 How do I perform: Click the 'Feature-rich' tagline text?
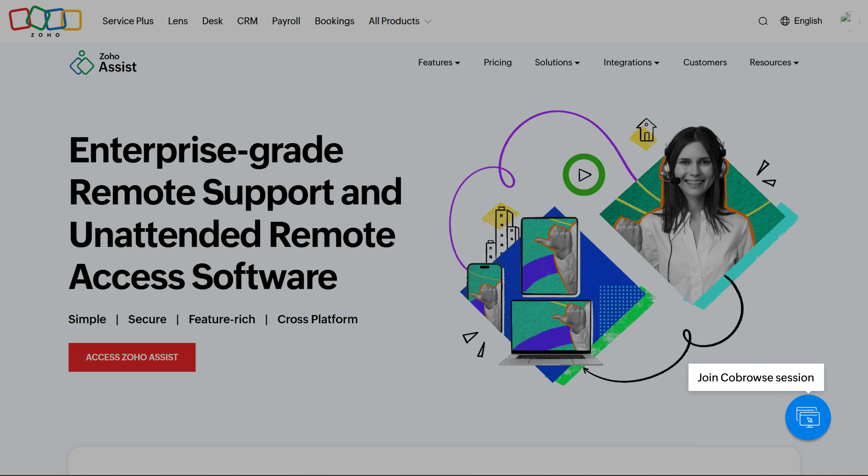click(x=222, y=319)
